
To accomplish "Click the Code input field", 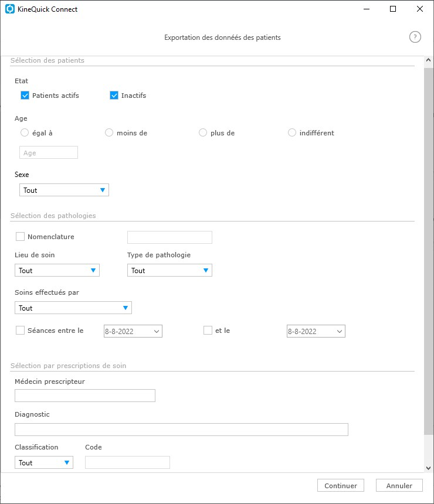I will (x=127, y=462).
